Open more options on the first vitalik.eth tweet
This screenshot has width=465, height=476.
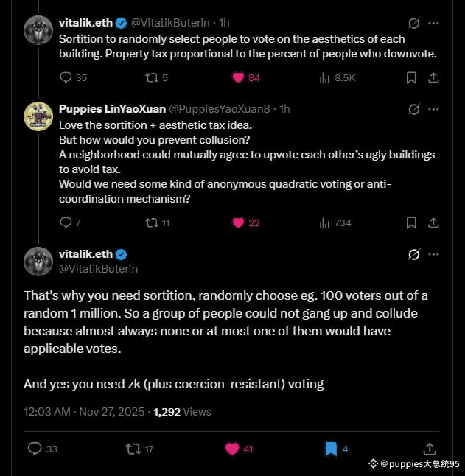(434, 23)
